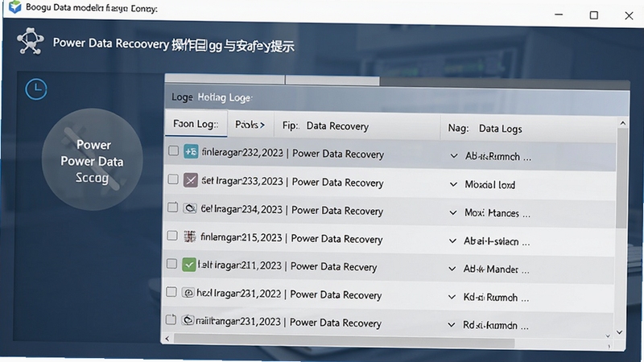Screen dimensions: 644x362
Task: Click text finlarngar215,2023 | Power Data Recovery
Action: [x=291, y=238]
